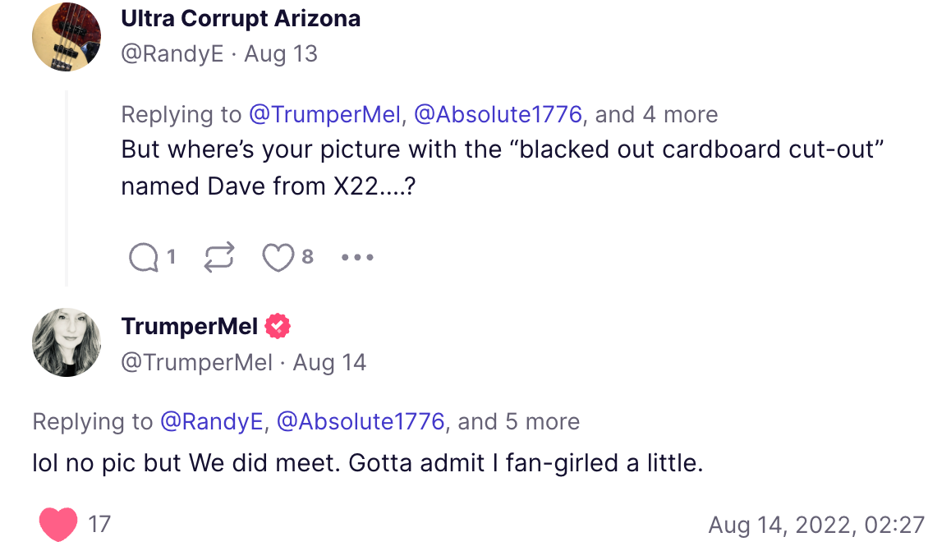Image resolution: width=951 pixels, height=560 pixels.
Task: Click the @RandyE mention in TrumperMel's reply
Action: click(x=212, y=421)
